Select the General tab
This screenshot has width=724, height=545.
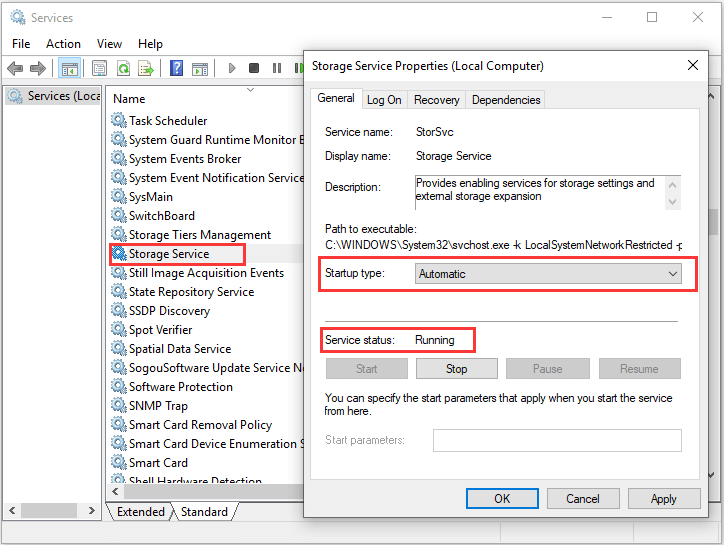coord(336,98)
